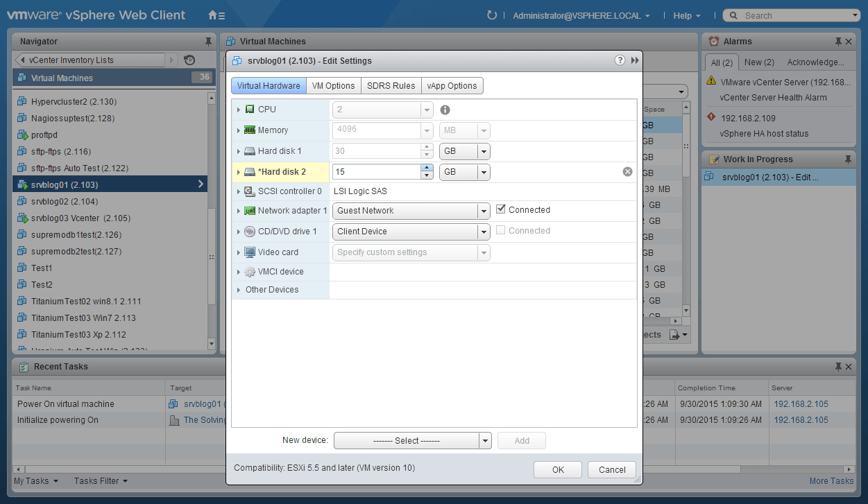Open Network adapter Guest Network dropdown
868x504 pixels.
coord(411,211)
